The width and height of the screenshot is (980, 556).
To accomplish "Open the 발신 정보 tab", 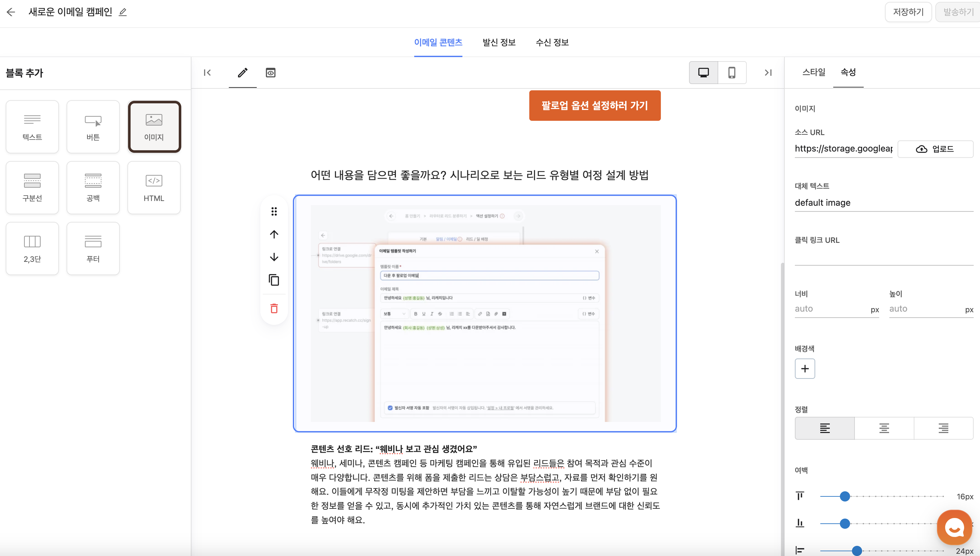I will coord(499,42).
